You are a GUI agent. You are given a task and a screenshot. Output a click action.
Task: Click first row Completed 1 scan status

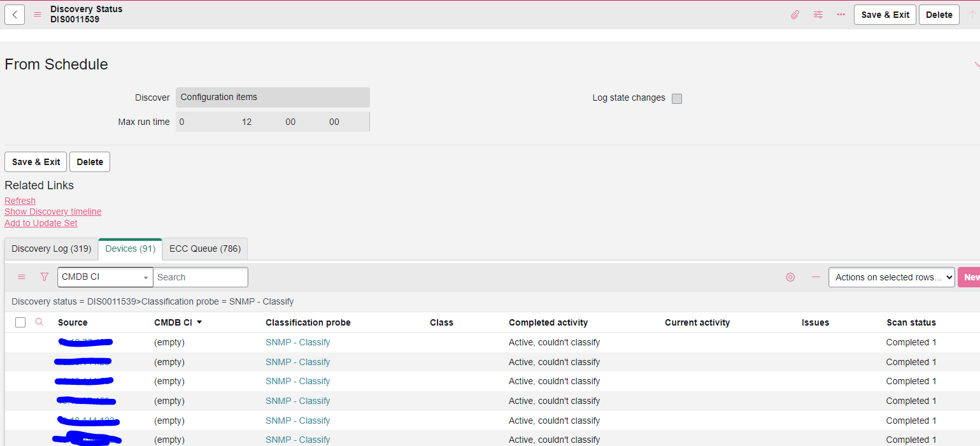[911, 342]
